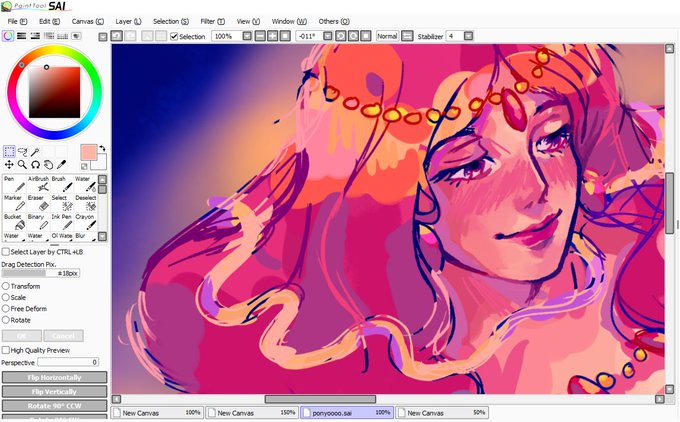The height and width of the screenshot is (422, 680).
Task: Enable Select Layer by CTRL+LB
Action: click(6, 252)
